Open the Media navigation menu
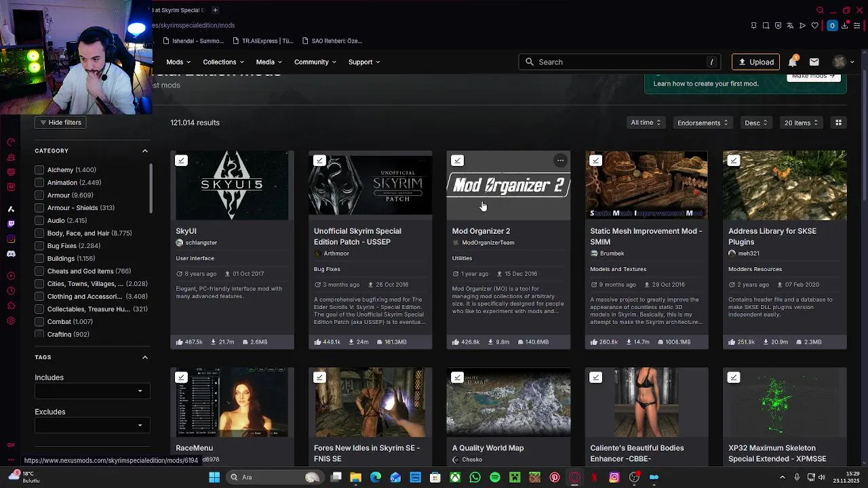This screenshot has height=488, width=868. pos(269,62)
